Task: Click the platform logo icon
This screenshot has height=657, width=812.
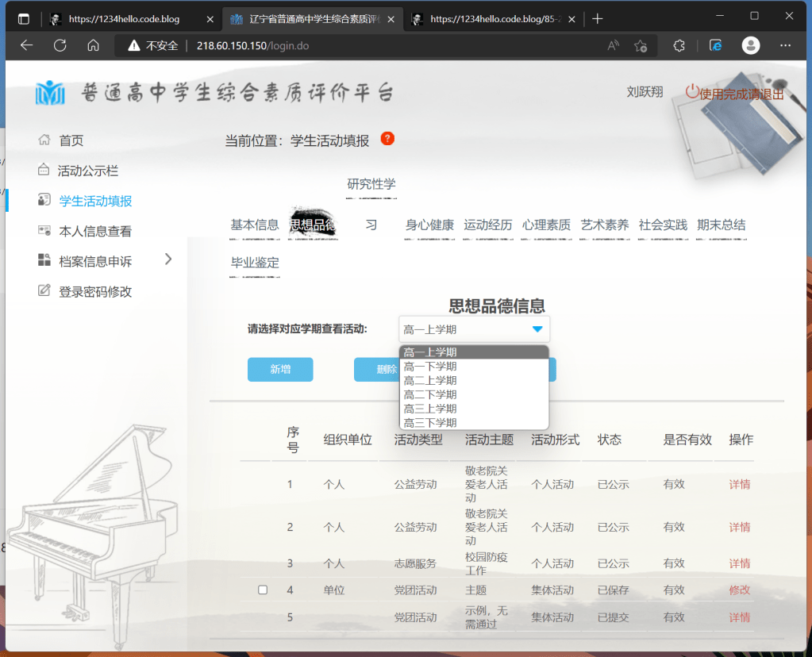Action: click(x=50, y=93)
